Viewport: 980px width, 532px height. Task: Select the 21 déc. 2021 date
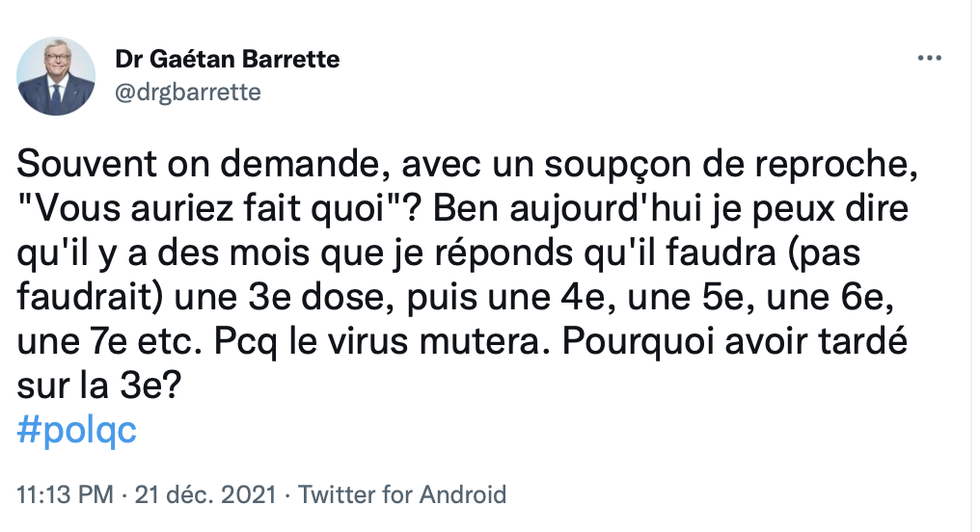click(205, 494)
